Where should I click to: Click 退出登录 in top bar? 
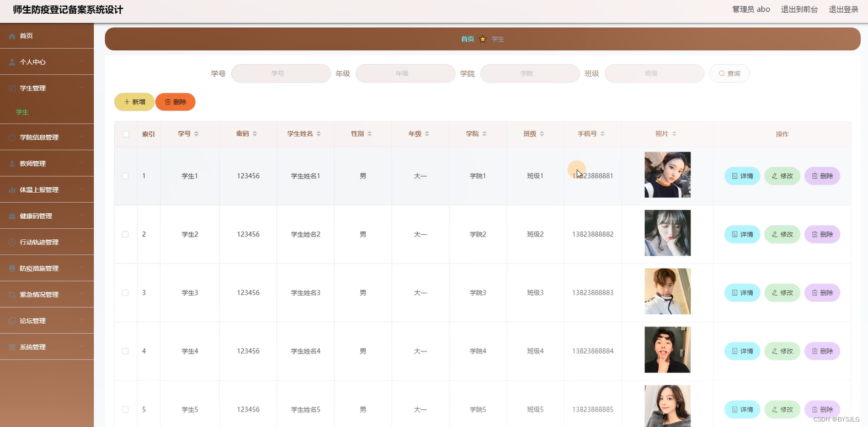843,9
